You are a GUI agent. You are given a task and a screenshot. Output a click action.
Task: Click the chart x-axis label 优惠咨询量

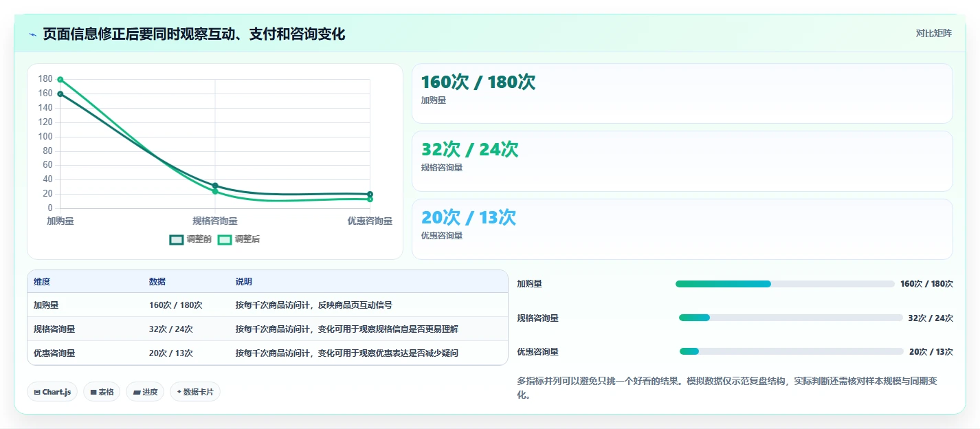[x=370, y=221]
